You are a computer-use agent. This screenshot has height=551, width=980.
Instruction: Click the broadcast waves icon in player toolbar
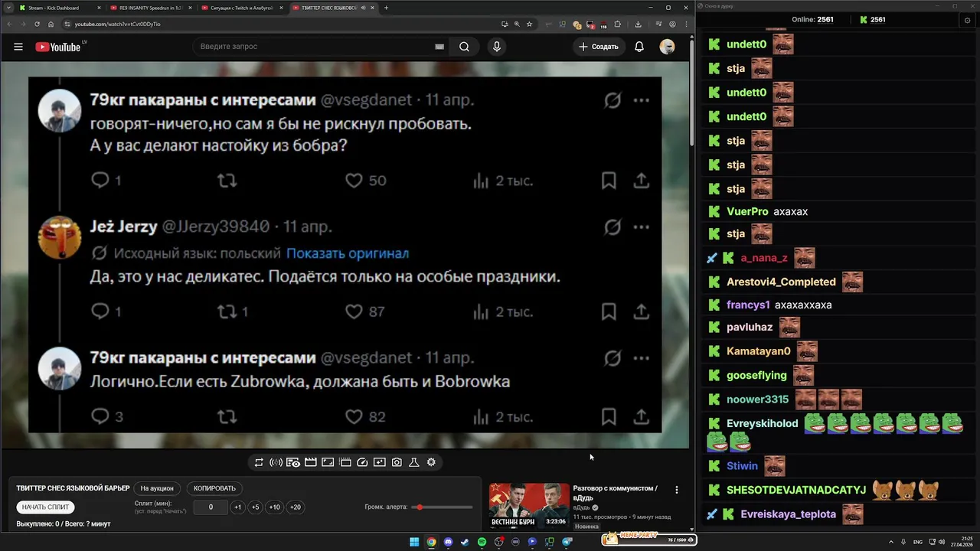click(276, 462)
